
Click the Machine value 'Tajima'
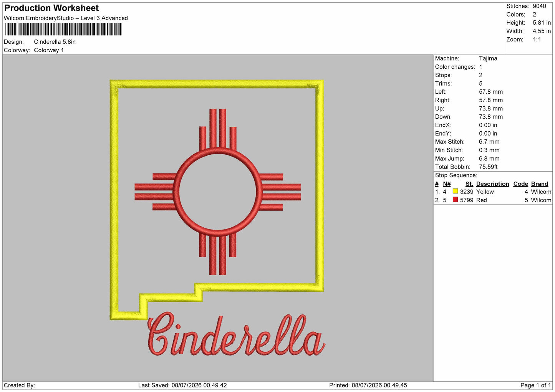pyautogui.click(x=488, y=58)
